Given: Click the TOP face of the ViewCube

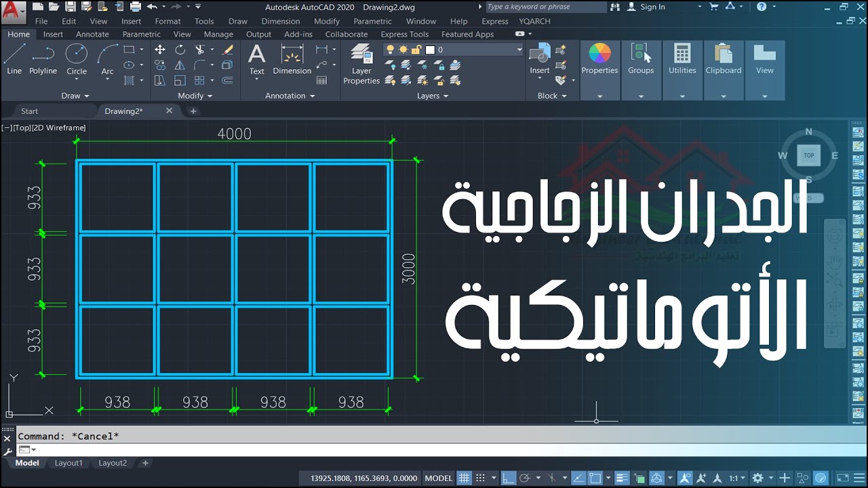Looking at the screenshot, I should pyautogui.click(x=808, y=155).
